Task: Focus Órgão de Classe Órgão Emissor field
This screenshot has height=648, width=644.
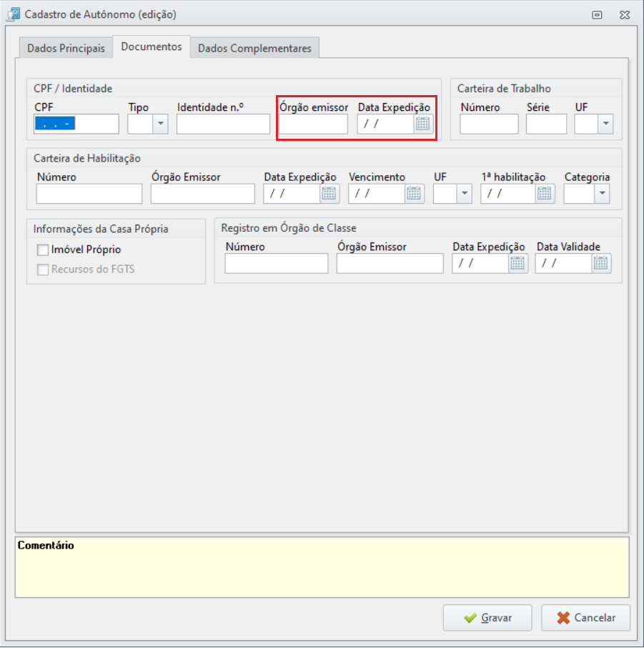Action: pos(390,263)
